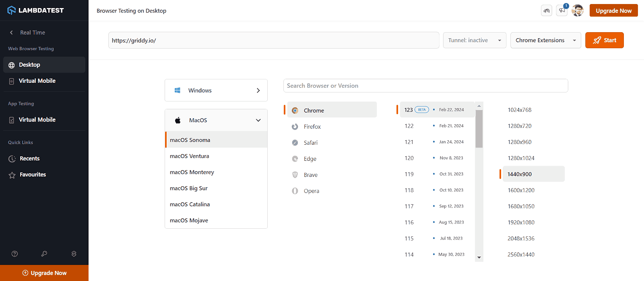
Task: Click the Chrome browser icon
Action: point(295,111)
